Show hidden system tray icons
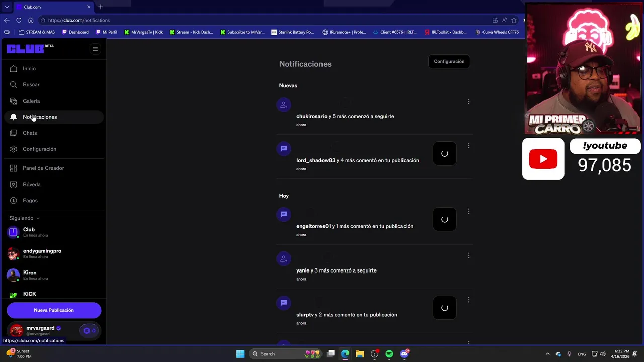The height and width of the screenshot is (362, 644). point(547,354)
